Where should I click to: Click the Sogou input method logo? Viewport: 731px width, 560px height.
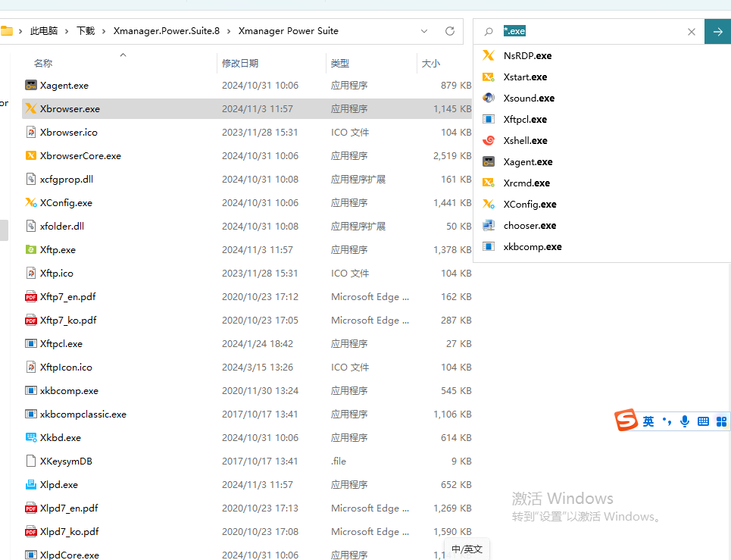pos(626,420)
